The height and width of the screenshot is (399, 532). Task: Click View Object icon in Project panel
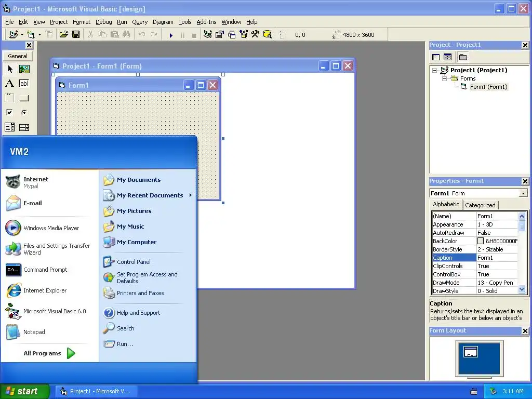coord(447,57)
